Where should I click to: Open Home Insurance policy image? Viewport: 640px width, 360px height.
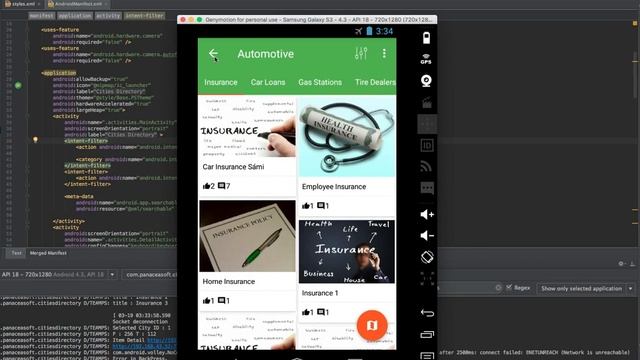click(x=247, y=236)
